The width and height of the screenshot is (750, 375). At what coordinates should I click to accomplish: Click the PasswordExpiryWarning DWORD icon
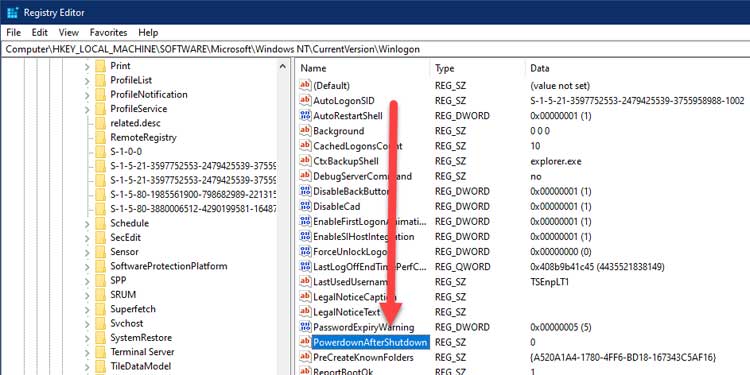(305, 327)
